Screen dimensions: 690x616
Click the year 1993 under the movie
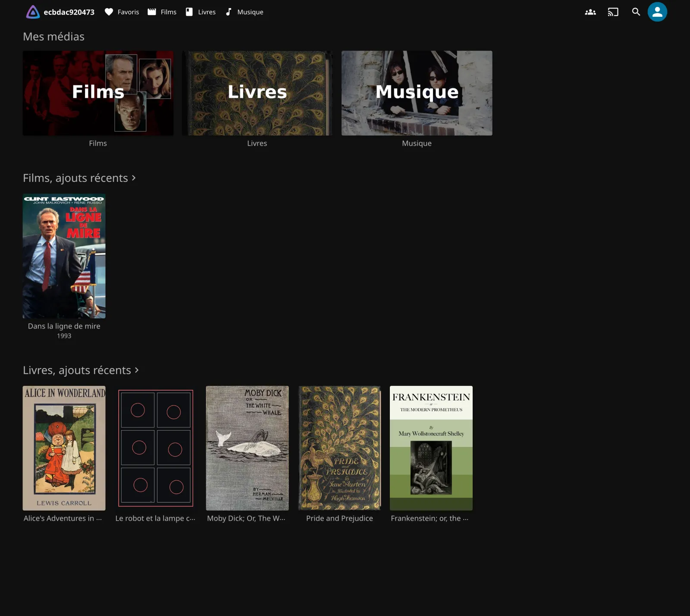64,336
